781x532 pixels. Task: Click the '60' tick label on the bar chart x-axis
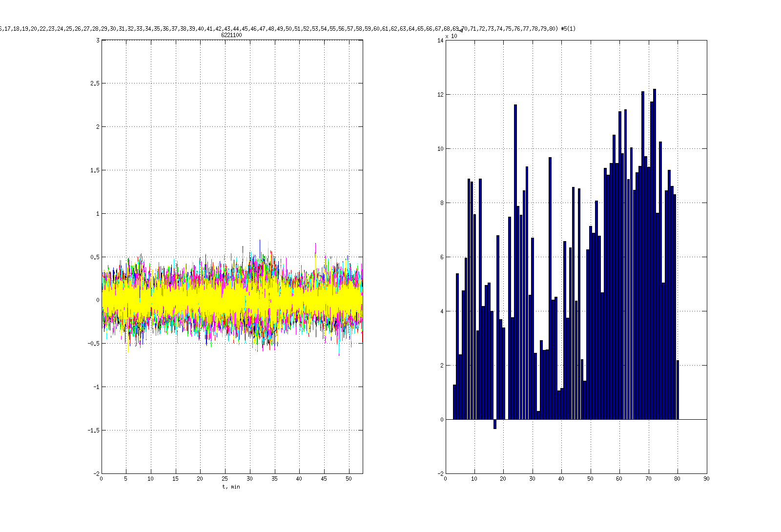tap(619, 479)
